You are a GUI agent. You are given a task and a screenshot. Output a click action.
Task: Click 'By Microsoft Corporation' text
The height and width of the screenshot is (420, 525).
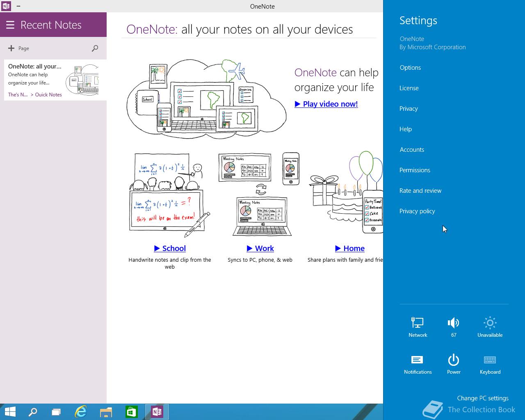(x=433, y=47)
